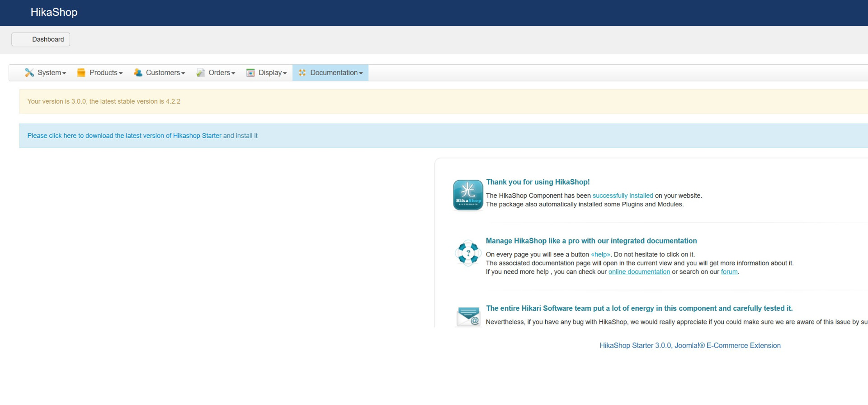Click the HikaShop e-commerce logo icon

[x=468, y=195]
